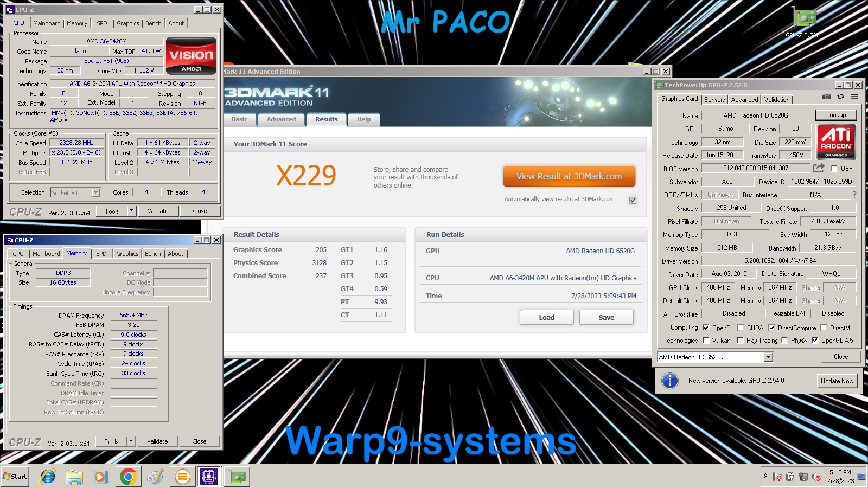The width and height of the screenshot is (868, 488).
Task: Toggle the OpenGL 4.5 checkbox
Action: pos(815,340)
